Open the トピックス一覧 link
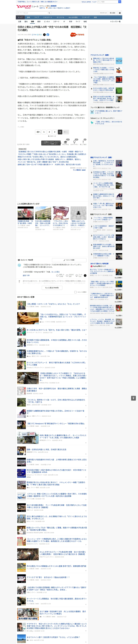Screen dimensions: 138x644 115,21
